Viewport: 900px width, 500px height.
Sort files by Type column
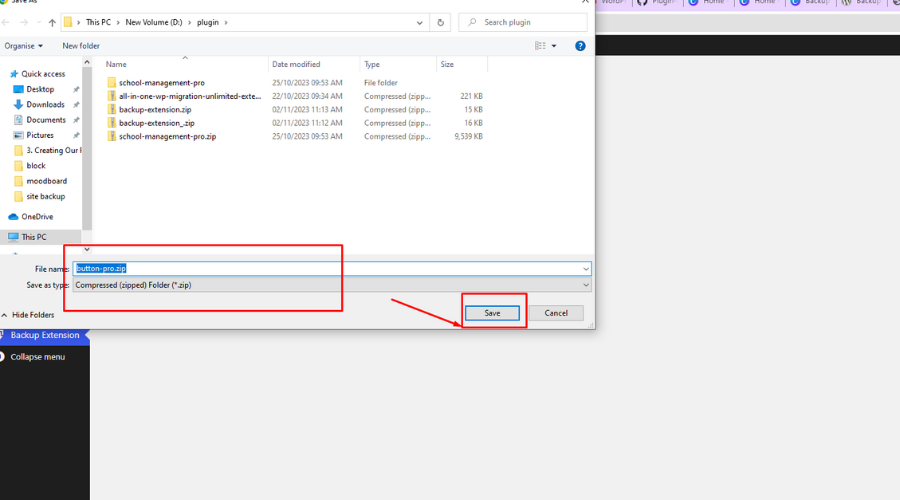[x=372, y=64]
